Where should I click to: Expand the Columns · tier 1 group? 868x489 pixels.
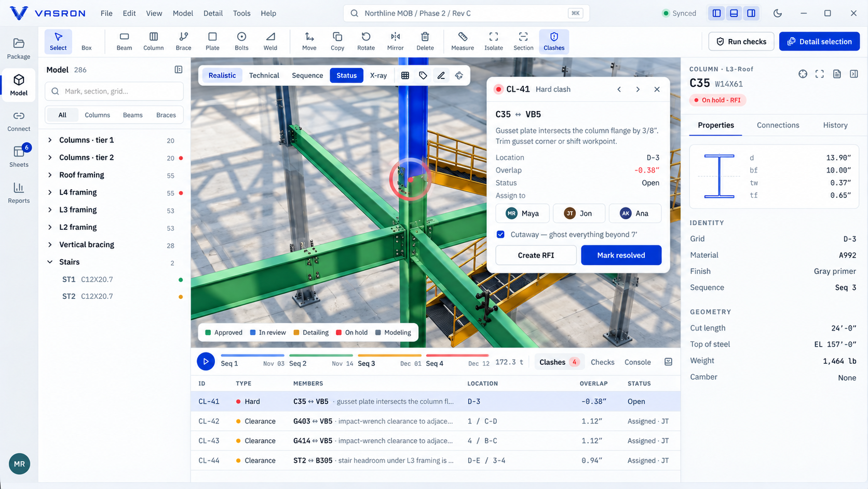[x=50, y=140]
